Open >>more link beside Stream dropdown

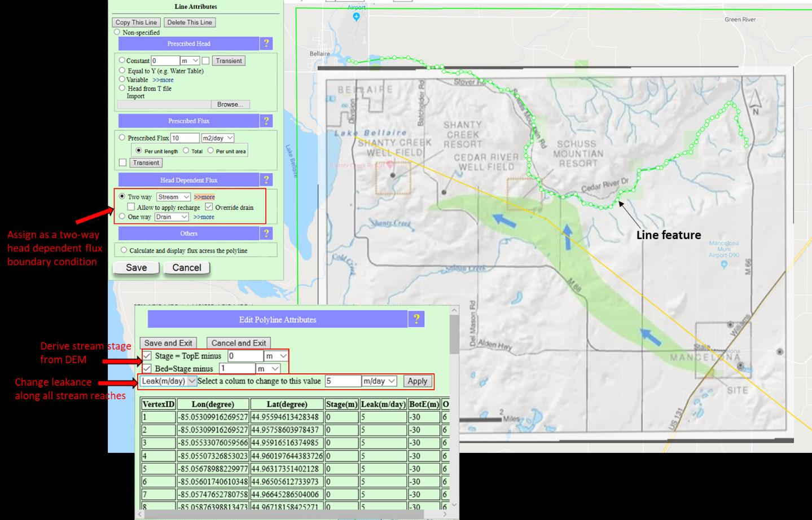pos(204,197)
